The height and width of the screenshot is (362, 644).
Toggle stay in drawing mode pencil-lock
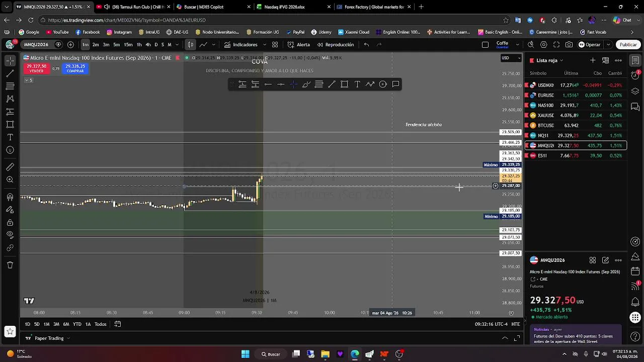tap(10, 210)
